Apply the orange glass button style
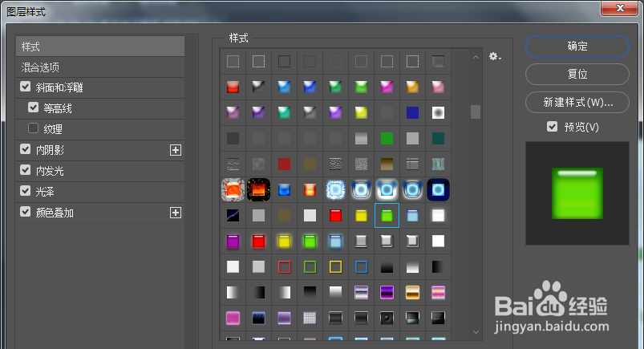 [412, 87]
